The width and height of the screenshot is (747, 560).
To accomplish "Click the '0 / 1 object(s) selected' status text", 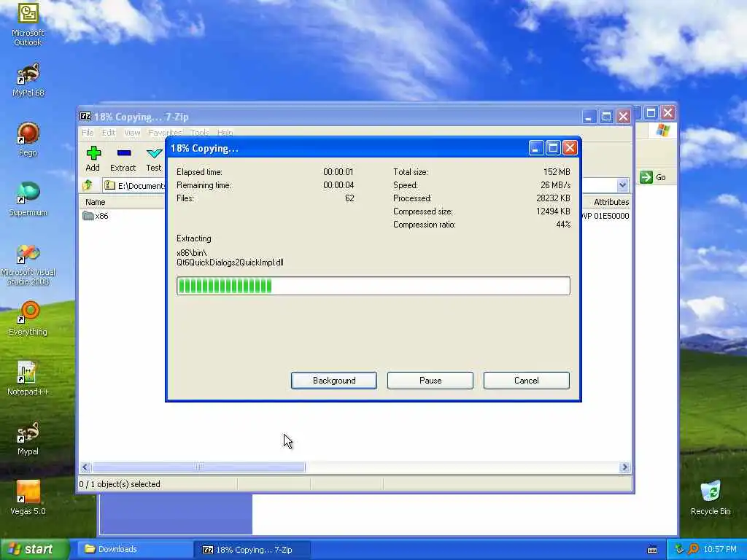I will 120,484.
